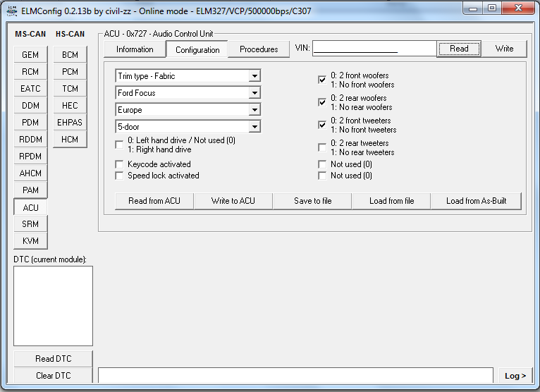This screenshot has height=392, width=540.
Task: Expand the Log panel button
Action: click(x=515, y=376)
